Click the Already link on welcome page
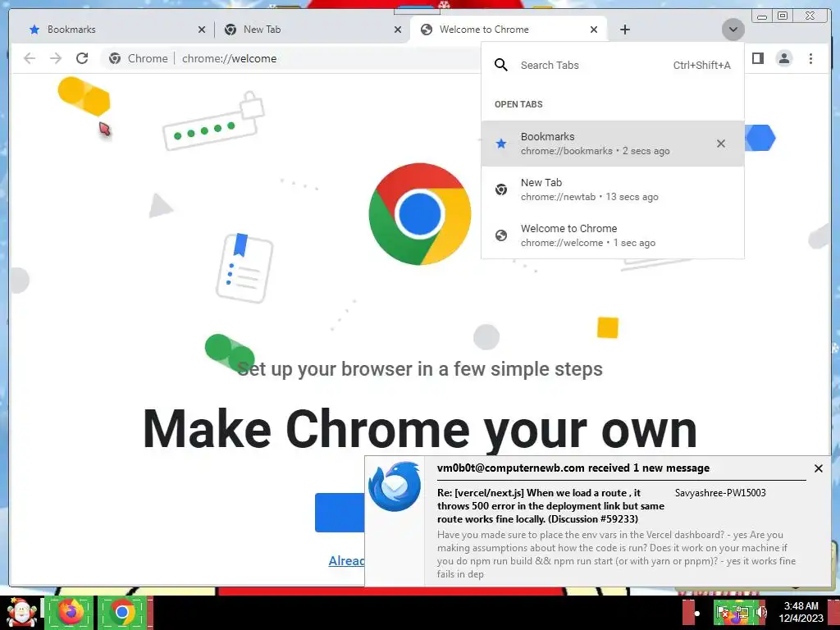 point(347,561)
